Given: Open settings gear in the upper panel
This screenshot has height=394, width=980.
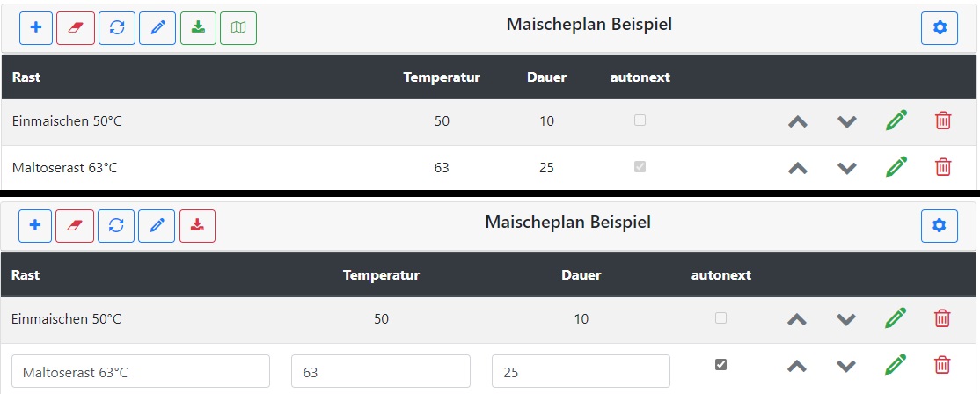Looking at the screenshot, I should (x=940, y=28).
